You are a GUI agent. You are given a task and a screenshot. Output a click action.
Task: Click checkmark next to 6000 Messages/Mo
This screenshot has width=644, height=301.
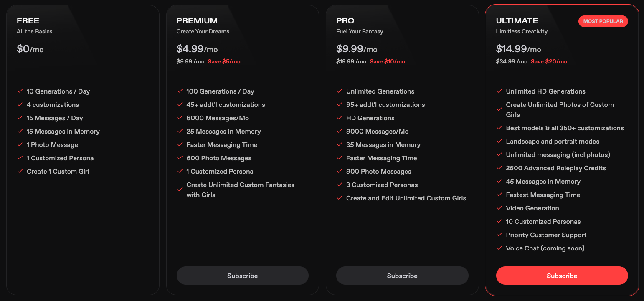tap(180, 118)
